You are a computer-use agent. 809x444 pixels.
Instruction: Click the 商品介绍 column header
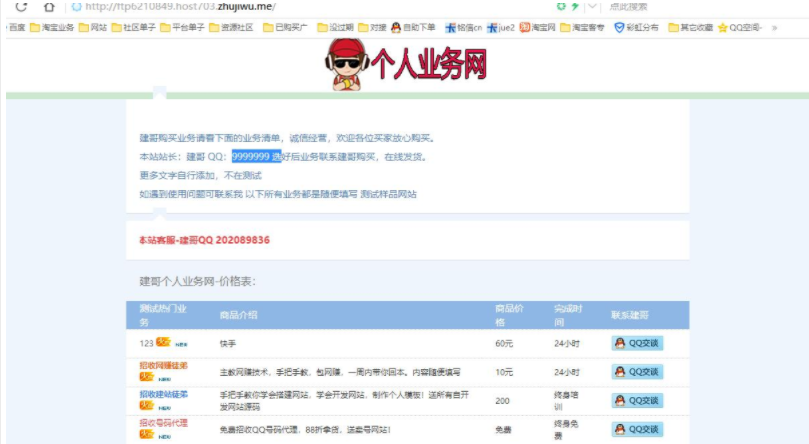(x=238, y=315)
